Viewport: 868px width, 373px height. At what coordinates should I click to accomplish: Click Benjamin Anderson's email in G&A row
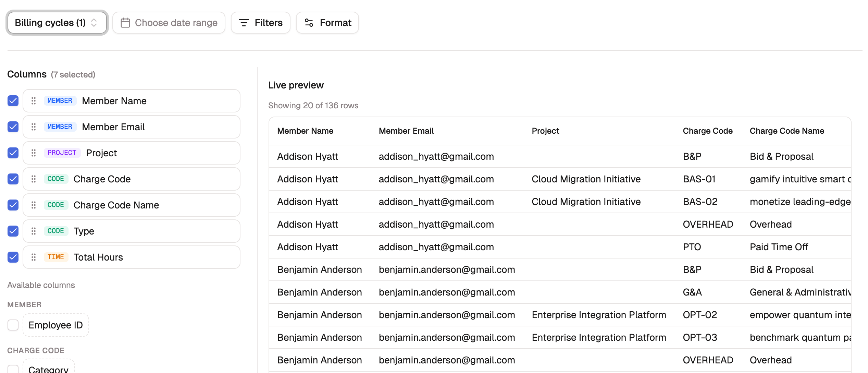(x=447, y=292)
